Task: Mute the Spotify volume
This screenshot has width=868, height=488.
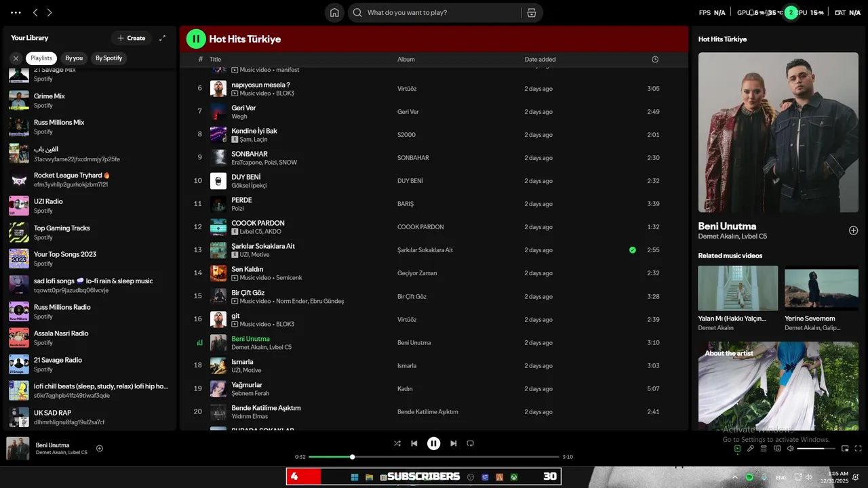Action: coord(791,448)
